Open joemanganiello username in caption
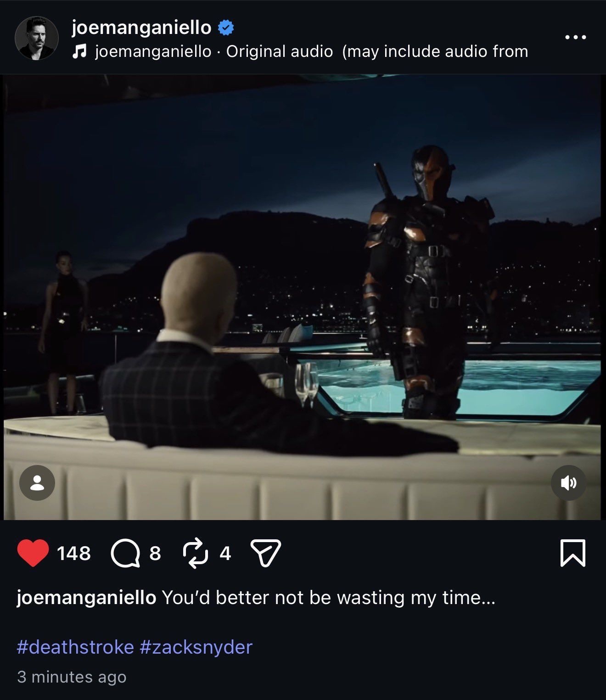606x700 pixels. [86, 598]
